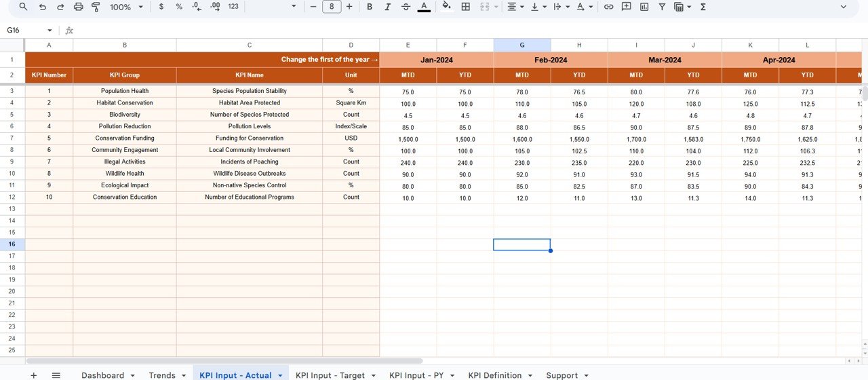Toggle Bold formatting
This screenshot has width=868, height=380.
click(370, 7)
